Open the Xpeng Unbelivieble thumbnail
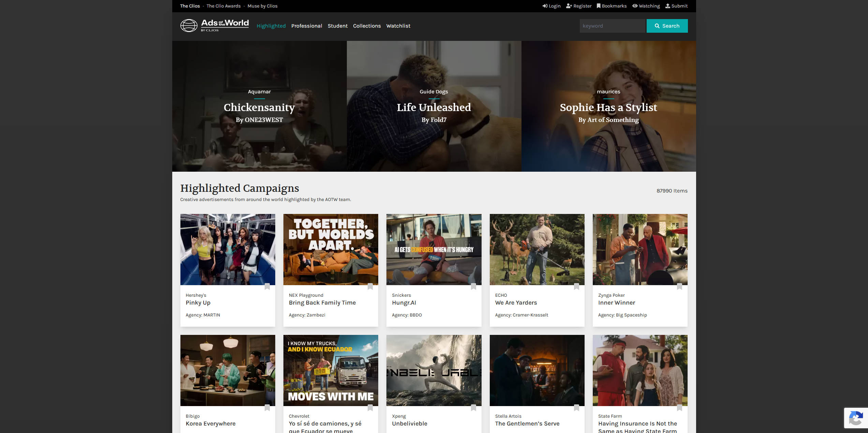 434,370
